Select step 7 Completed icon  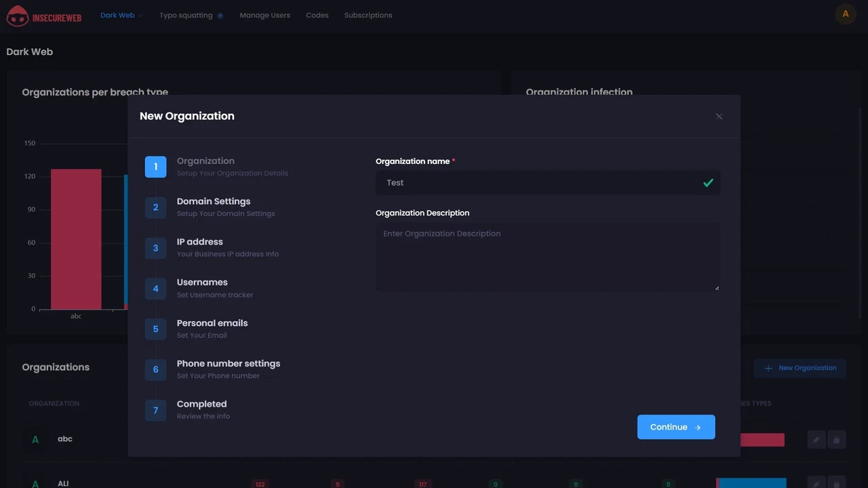point(155,410)
